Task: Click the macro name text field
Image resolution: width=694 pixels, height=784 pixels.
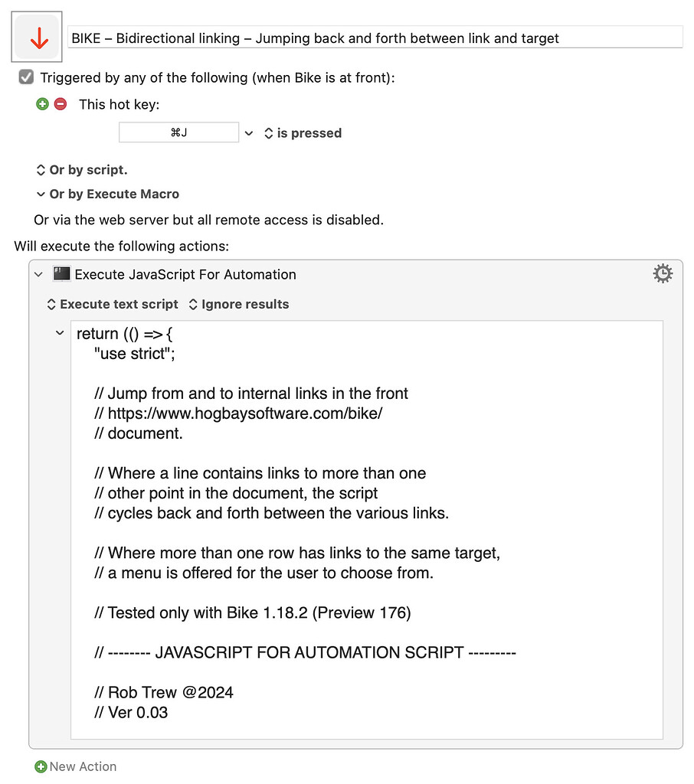Action: point(375,38)
